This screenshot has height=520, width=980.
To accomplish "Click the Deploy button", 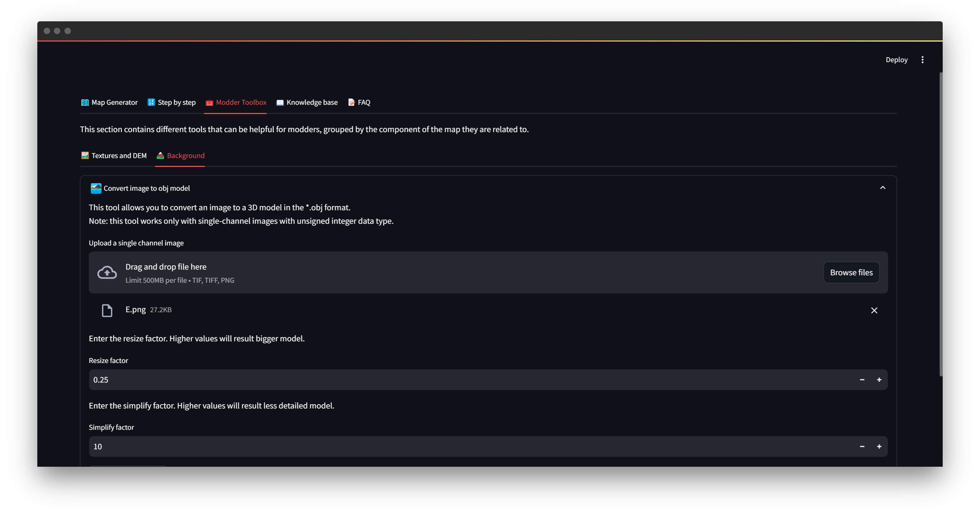I will click(x=896, y=60).
